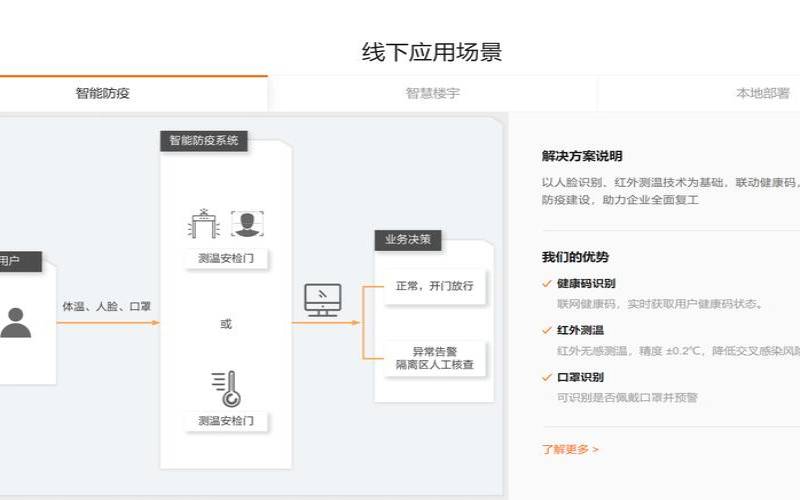
Task: Open the 了解更多 link
Action: tap(570, 449)
